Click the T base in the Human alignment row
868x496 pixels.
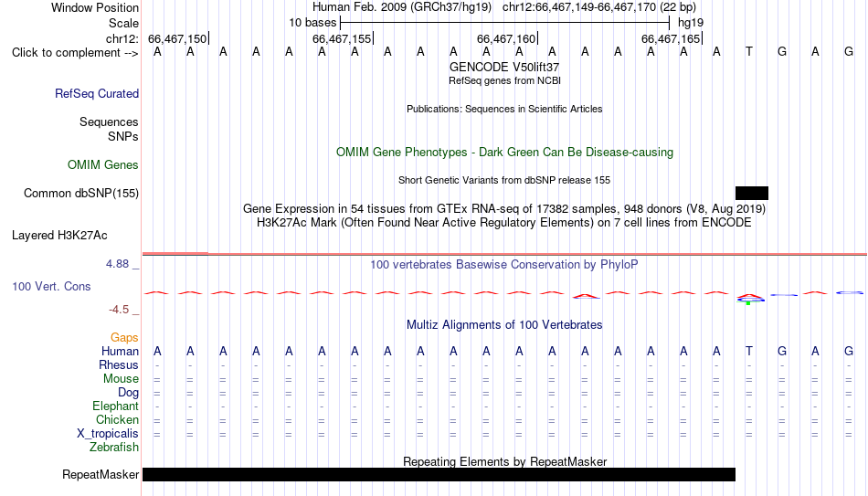pyautogui.click(x=749, y=351)
